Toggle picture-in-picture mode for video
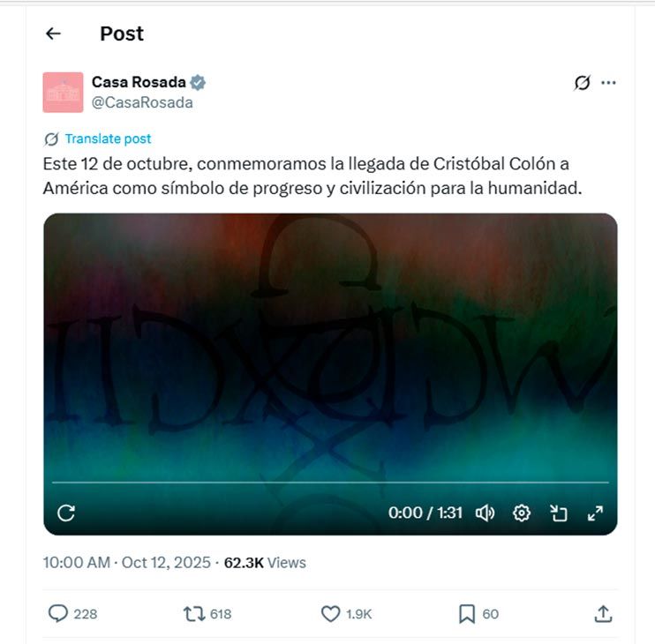655x644 pixels. coord(559,513)
